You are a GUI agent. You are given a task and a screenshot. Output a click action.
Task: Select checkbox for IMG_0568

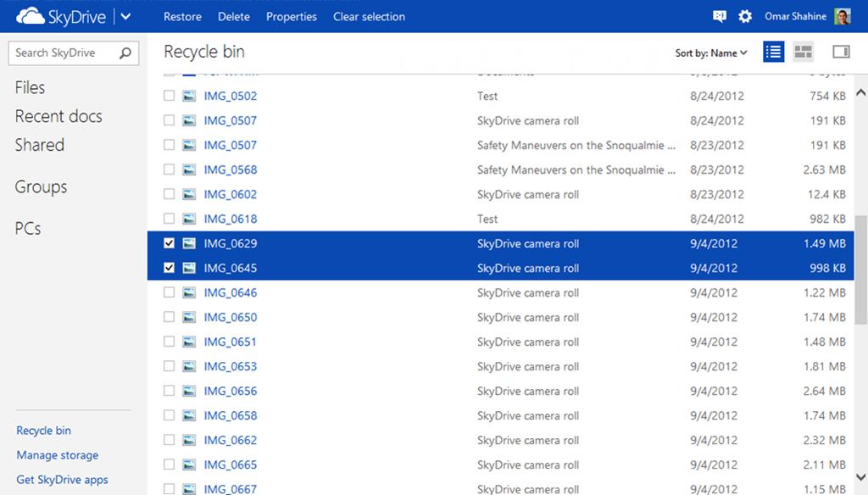169,170
